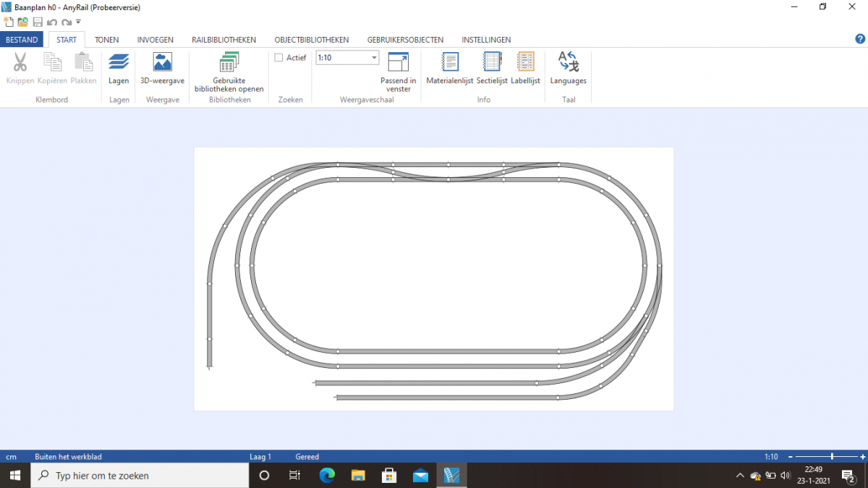This screenshot has width=868, height=488.
Task: Click the zoom slider handle in status bar
Action: tap(833, 457)
